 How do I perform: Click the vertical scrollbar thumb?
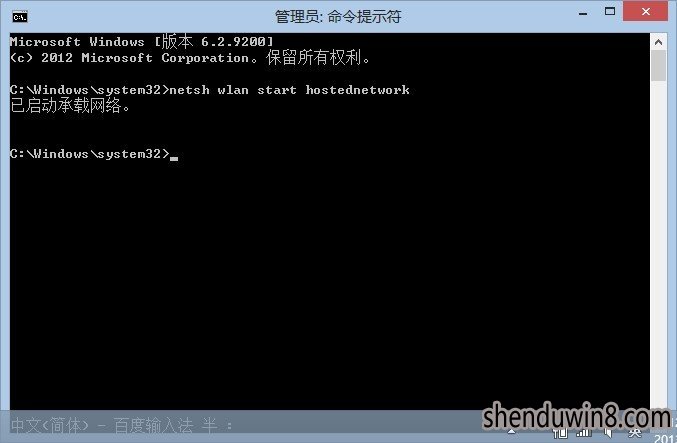658,65
